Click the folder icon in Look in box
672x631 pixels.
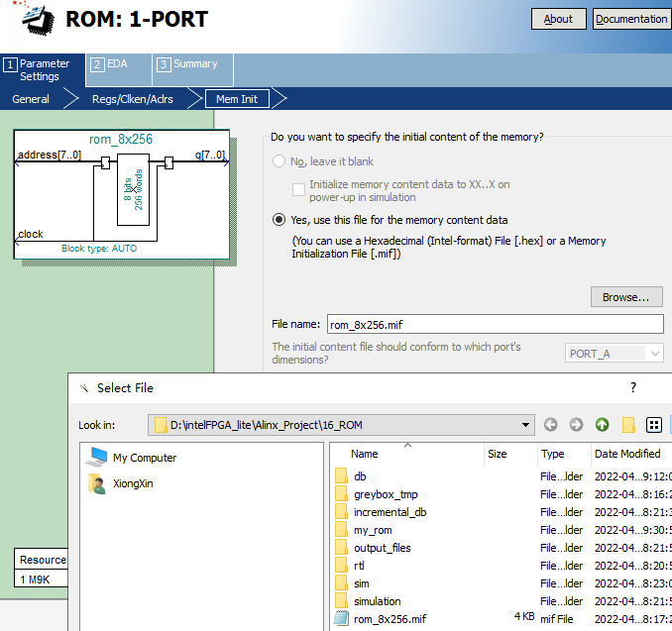[x=161, y=425]
